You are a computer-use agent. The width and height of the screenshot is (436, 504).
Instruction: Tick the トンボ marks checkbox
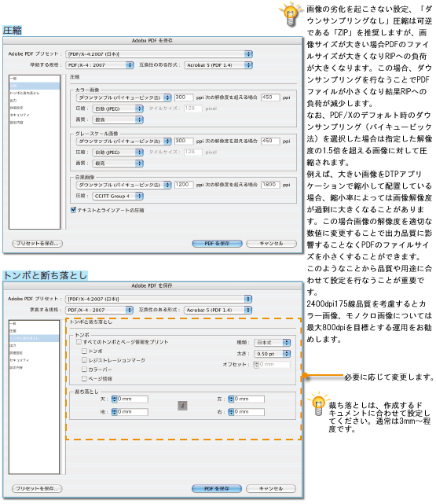tap(84, 351)
